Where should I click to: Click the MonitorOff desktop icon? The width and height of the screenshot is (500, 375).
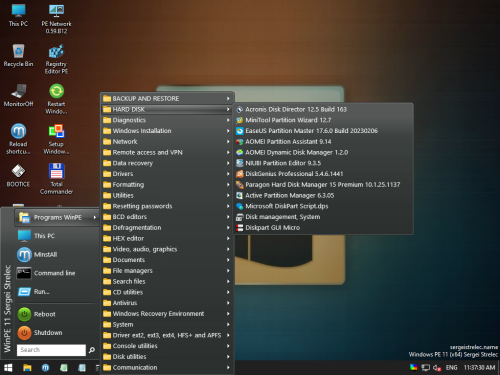tap(18, 96)
